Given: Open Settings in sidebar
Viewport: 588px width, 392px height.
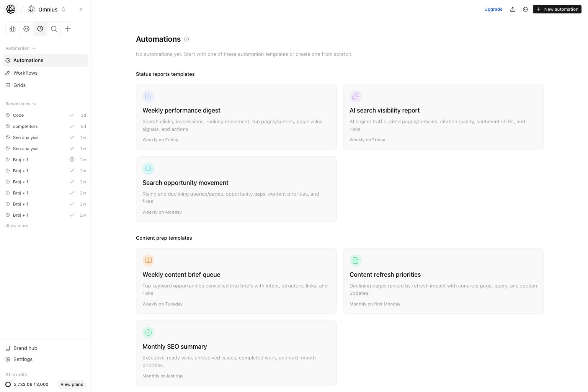Looking at the screenshot, I should [x=46, y=359].
